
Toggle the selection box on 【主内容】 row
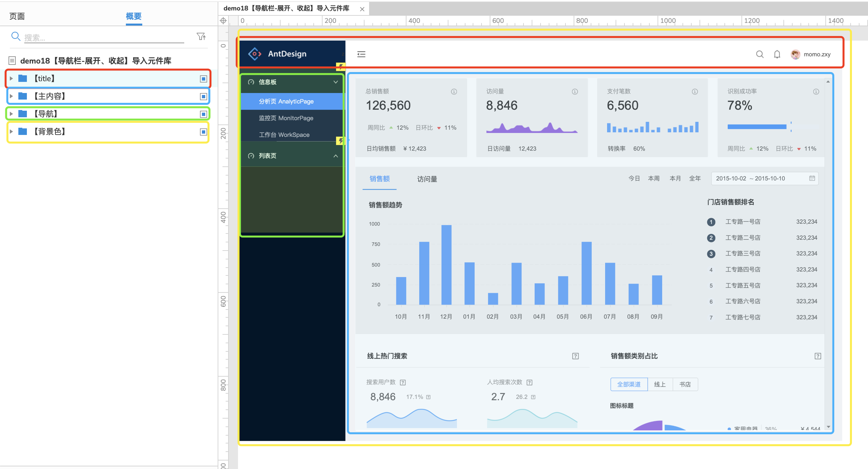click(x=203, y=97)
